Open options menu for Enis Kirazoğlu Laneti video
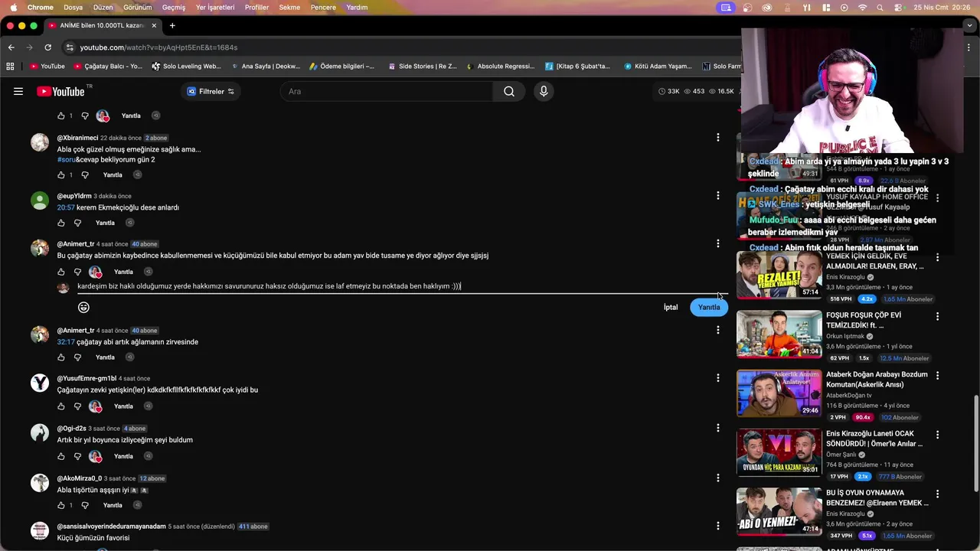 (937, 435)
